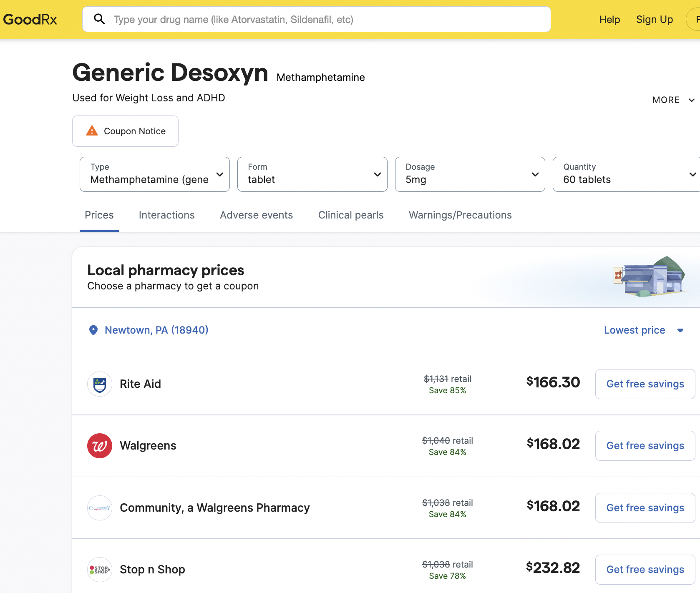Switch to the Interactions tab

pos(166,215)
